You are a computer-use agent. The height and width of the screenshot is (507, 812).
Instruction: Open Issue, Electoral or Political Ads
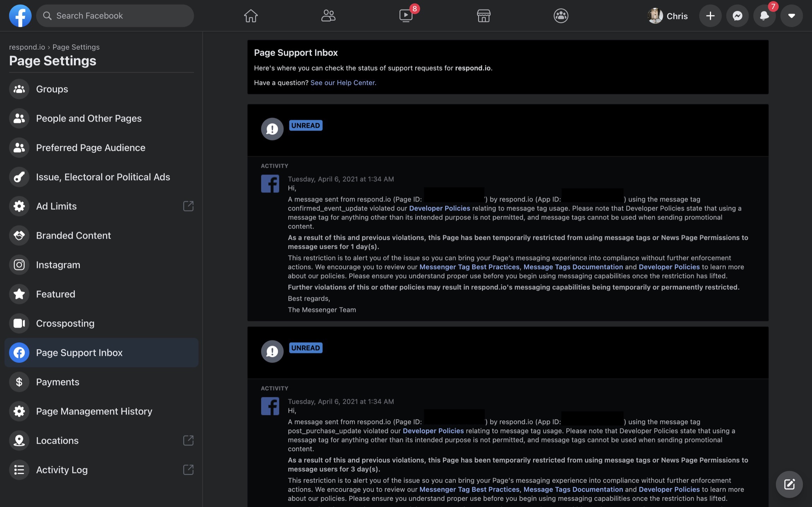pos(102,177)
